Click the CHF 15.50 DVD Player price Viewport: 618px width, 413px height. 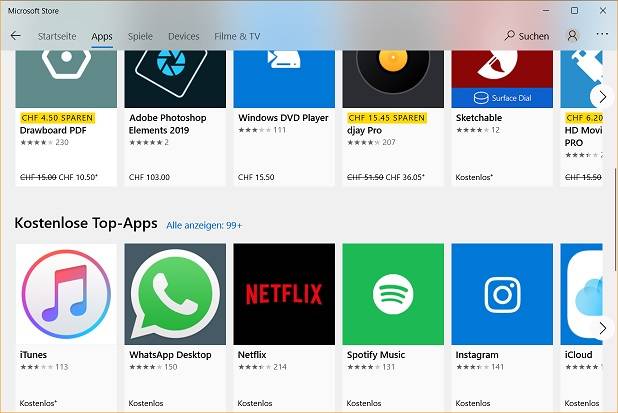(x=256, y=177)
